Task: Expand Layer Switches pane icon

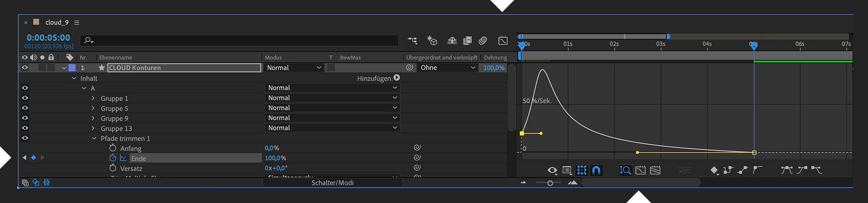Action: pos(25,183)
